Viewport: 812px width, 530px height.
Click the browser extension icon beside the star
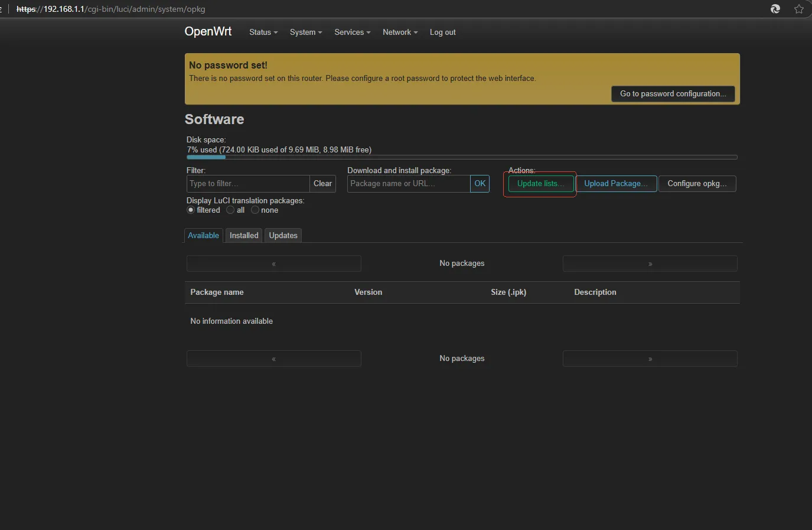775,9
